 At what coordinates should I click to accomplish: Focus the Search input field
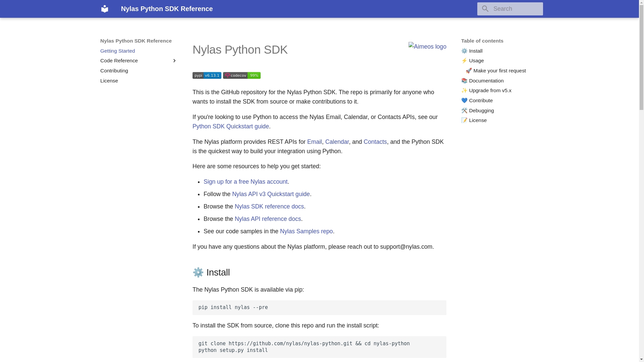pyautogui.click(x=510, y=9)
